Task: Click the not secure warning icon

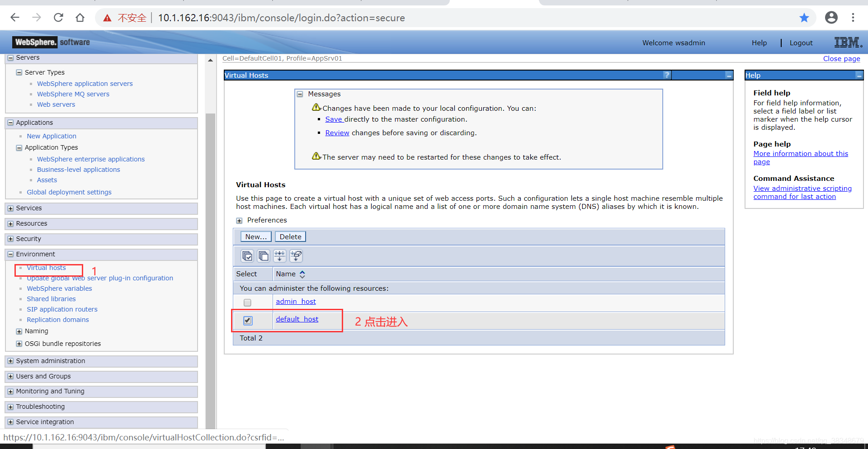Action: [107, 18]
